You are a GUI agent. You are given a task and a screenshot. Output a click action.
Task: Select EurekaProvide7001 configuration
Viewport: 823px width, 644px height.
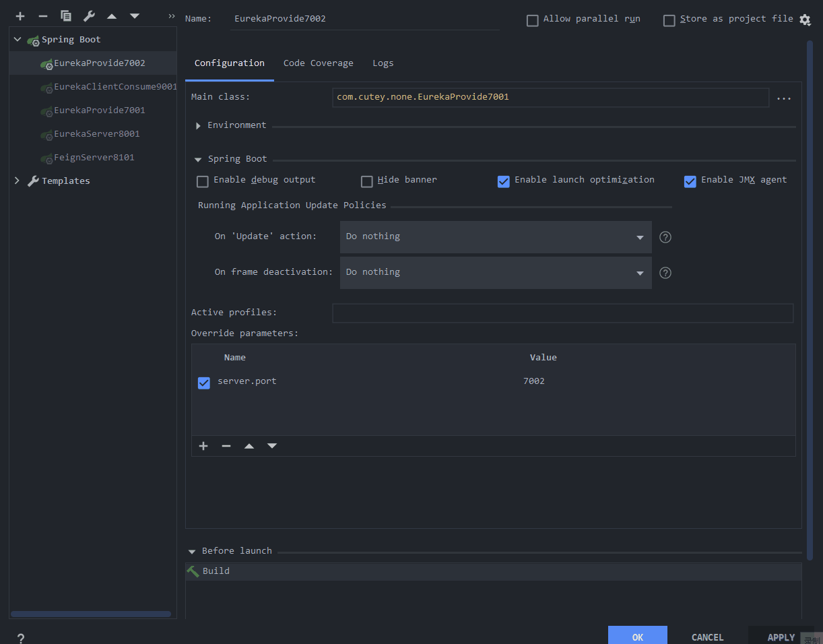pyautogui.click(x=93, y=110)
